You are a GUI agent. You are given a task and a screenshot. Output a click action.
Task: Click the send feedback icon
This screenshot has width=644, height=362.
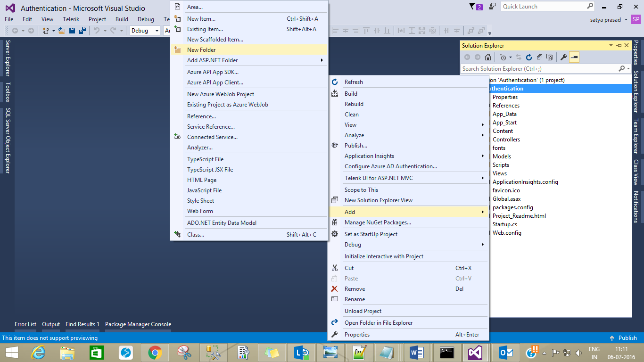point(493,7)
